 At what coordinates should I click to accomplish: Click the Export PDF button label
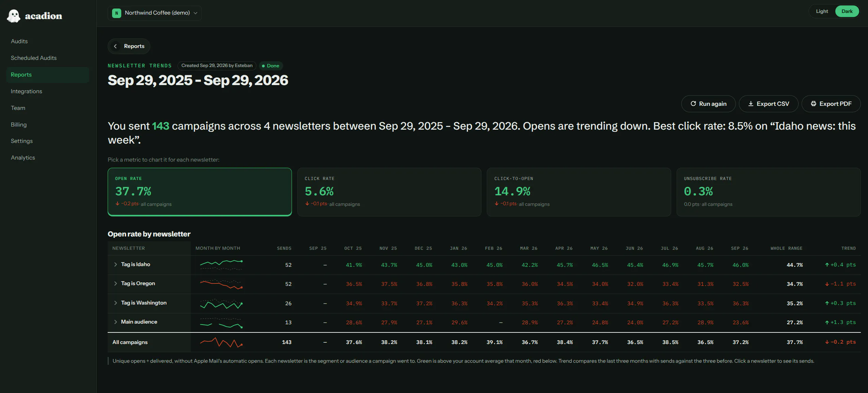click(x=835, y=104)
